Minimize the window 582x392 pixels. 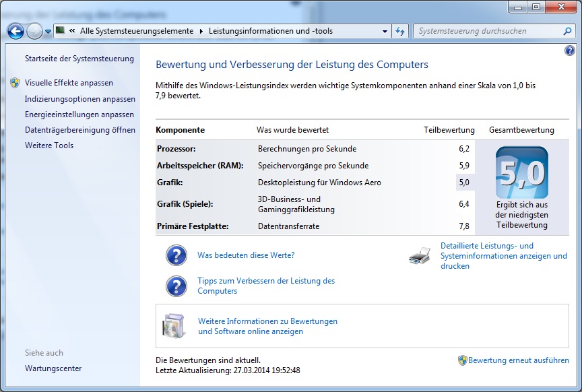pyautogui.click(x=519, y=7)
